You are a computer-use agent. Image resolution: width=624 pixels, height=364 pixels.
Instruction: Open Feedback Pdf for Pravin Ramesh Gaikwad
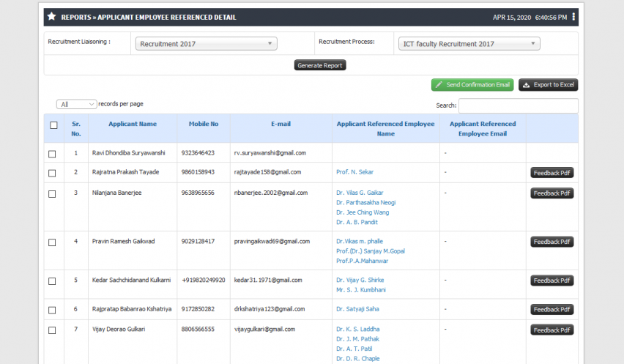[x=552, y=242]
